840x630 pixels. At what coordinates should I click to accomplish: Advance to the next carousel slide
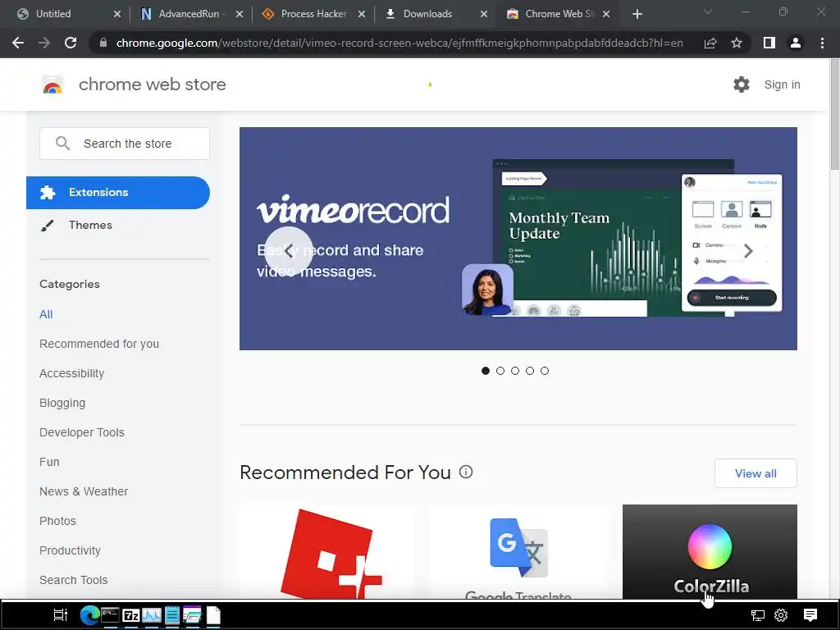[748, 250]
